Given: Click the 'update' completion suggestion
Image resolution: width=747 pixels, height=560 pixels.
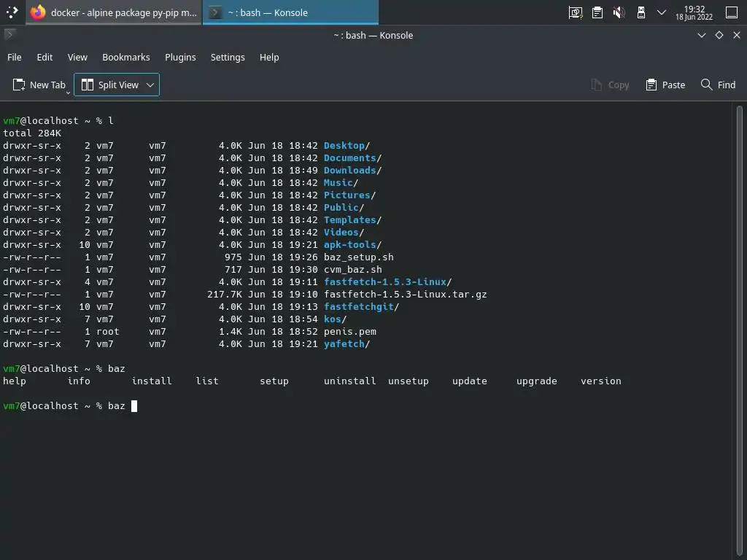Looking at the screenshot, I should (469, 381).
